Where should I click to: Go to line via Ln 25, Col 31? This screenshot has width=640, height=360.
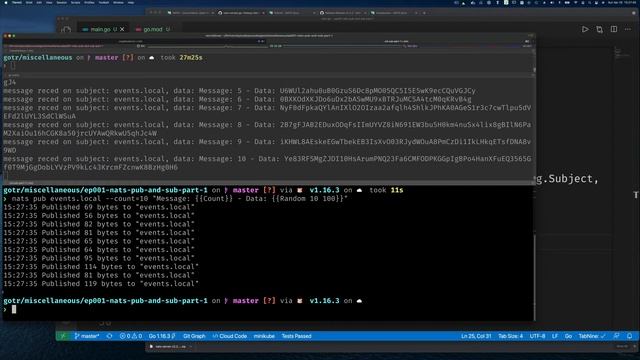pos(476,336)
